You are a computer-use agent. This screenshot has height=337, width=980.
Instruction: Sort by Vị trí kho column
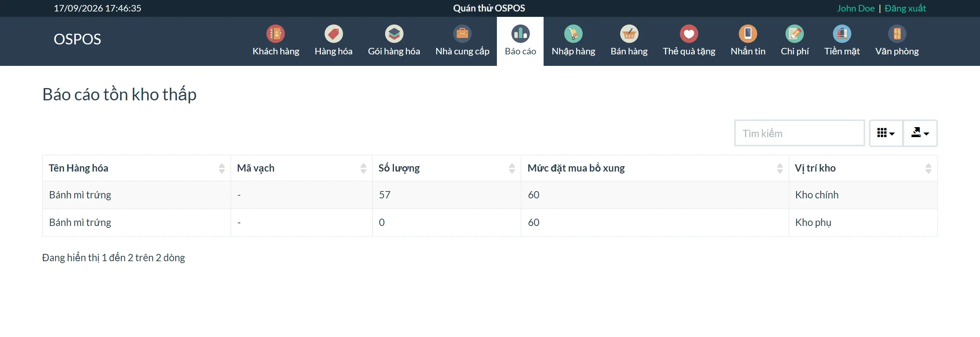(863, 168)
